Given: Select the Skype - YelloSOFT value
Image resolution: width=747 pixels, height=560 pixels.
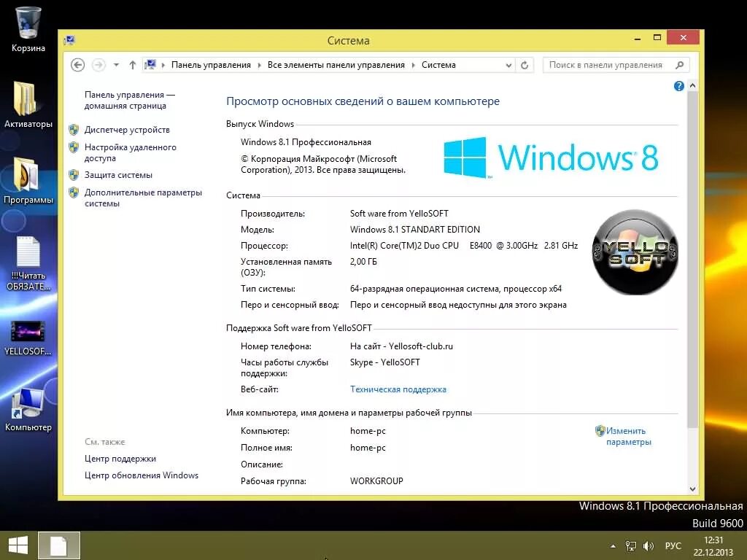Looking at the screenshot, I should [385, 362].
